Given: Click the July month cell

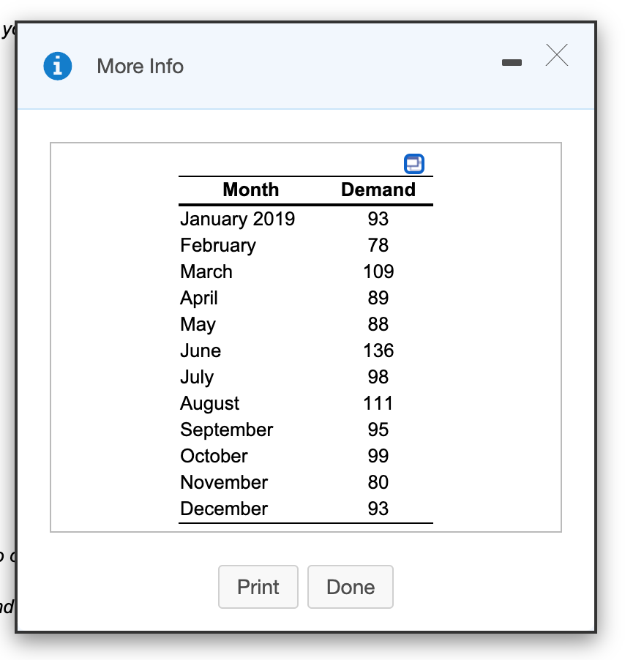Looking at the screenshot, I should 197,377.
